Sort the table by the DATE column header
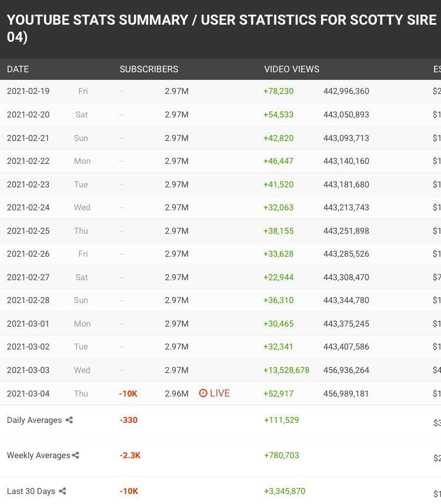 click(18, 69)
